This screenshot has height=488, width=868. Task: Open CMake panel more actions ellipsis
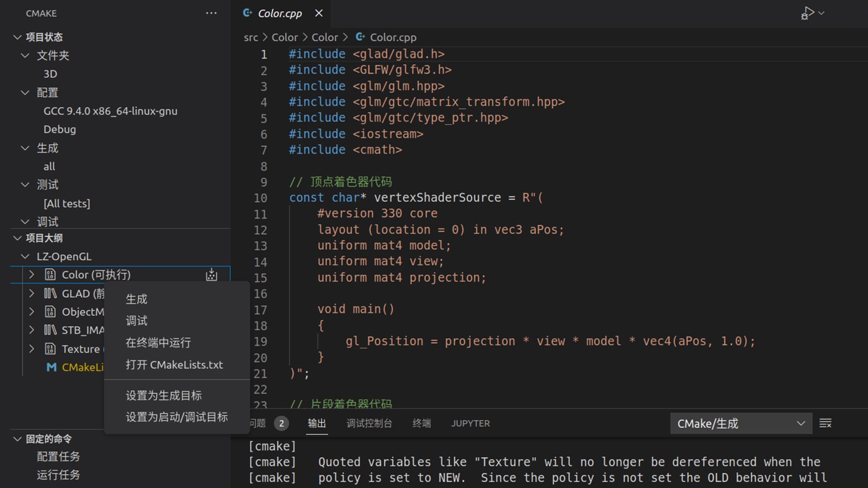pos(211,13)
